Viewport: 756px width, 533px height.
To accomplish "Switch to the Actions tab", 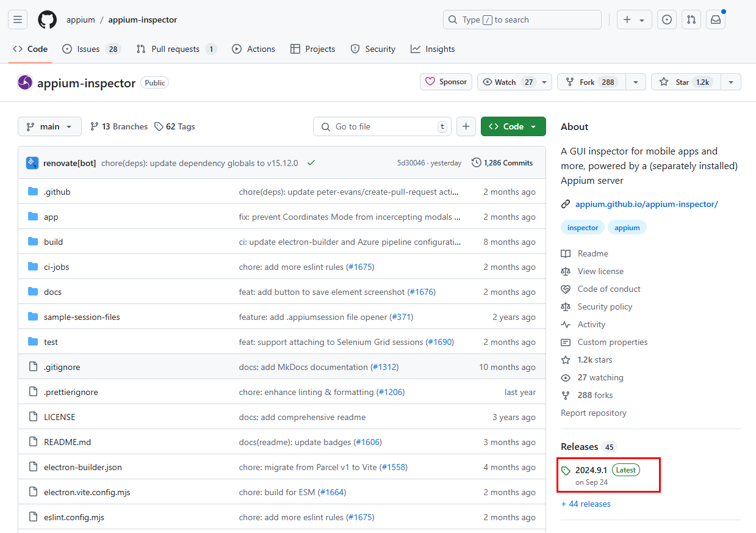I will 253,49.
